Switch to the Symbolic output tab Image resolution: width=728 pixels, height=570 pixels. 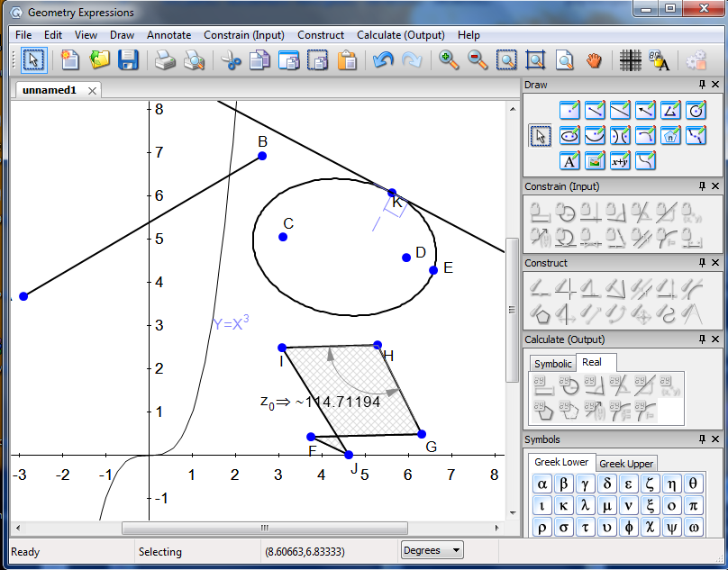[x=552, y=364]
